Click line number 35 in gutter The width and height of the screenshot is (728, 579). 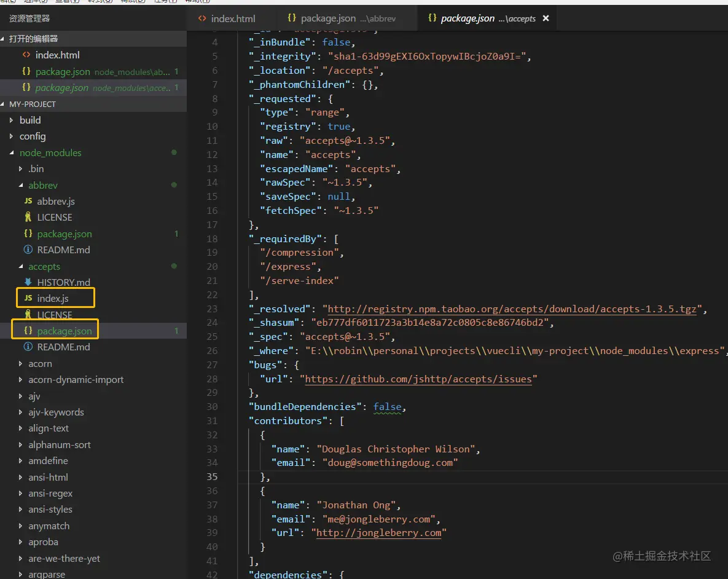(212, 477)
